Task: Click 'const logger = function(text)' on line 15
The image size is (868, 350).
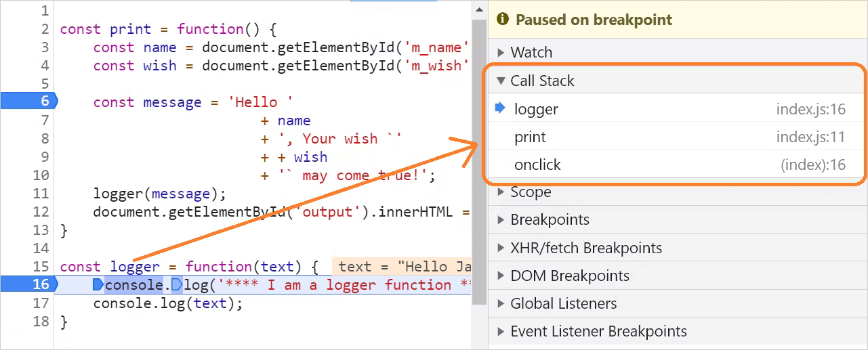Action: click(x=180, y=267)
